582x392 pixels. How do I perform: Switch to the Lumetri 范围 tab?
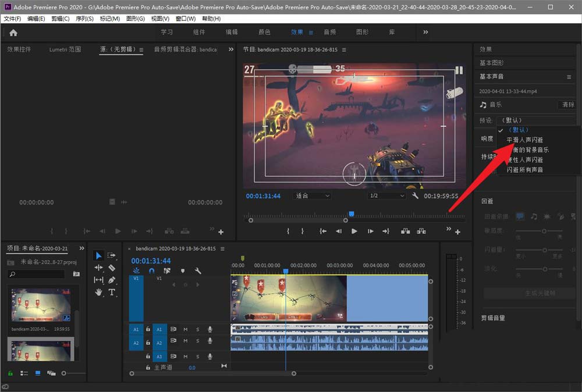65,49
